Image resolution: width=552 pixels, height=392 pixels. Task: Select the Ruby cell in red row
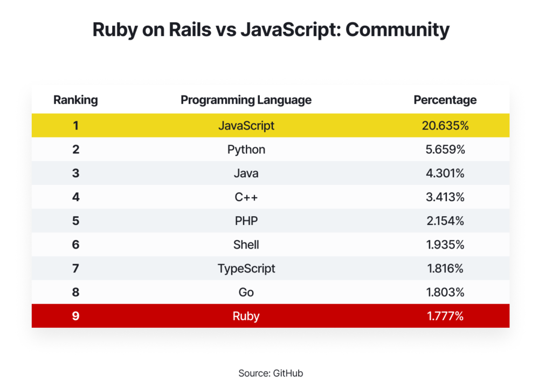pos(246,316)
